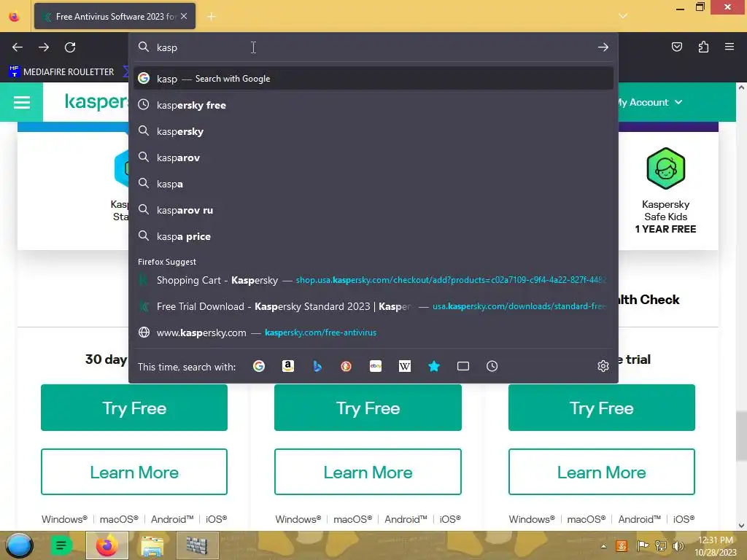Choose the 'kaspa' search suggestion
Screen dimensions: 747x560
(373, 184)
